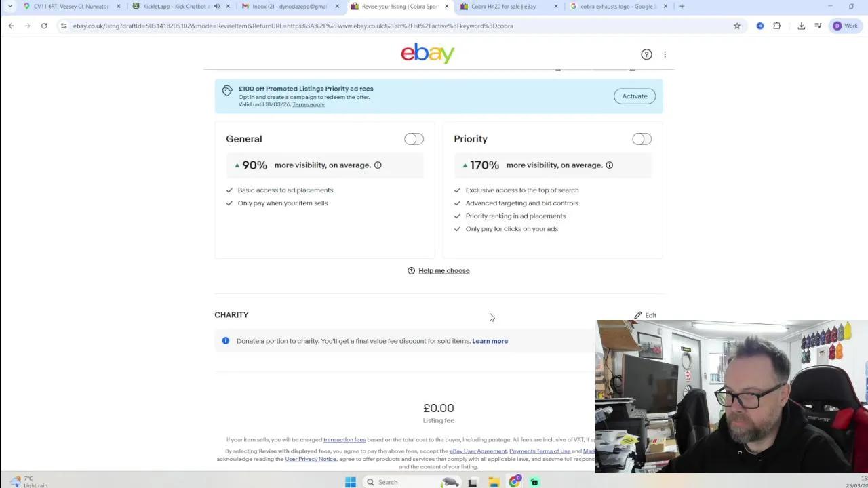Switch to the Gmail Inbox tab
This screenshot has height=488, width=868.
pyautogui.click(x=290, y=7)
